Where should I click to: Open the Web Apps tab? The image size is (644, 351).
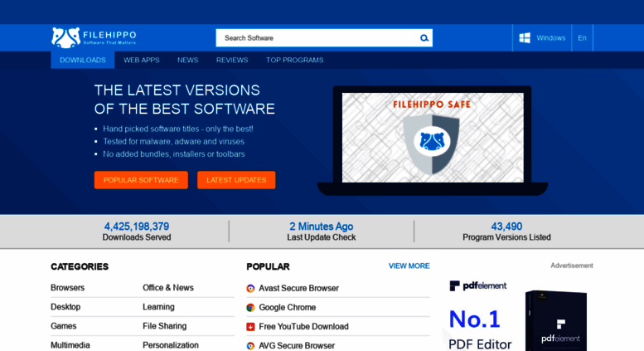(x=141, y=60)
